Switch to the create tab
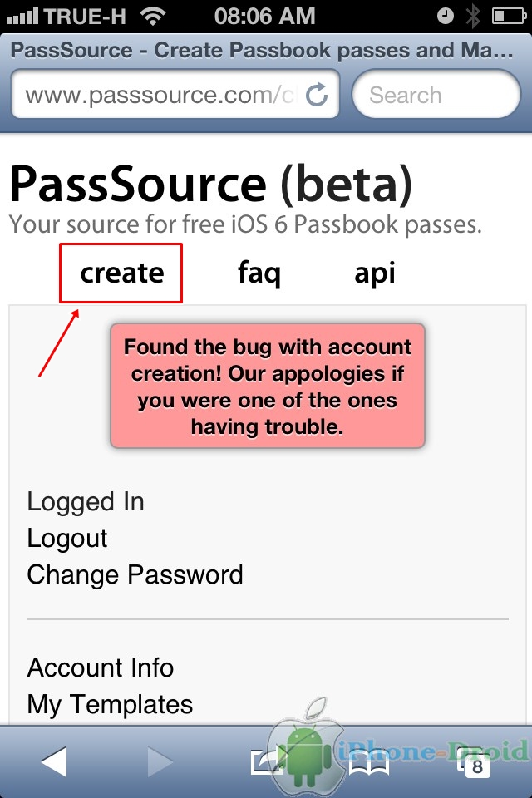 [121, 273]
